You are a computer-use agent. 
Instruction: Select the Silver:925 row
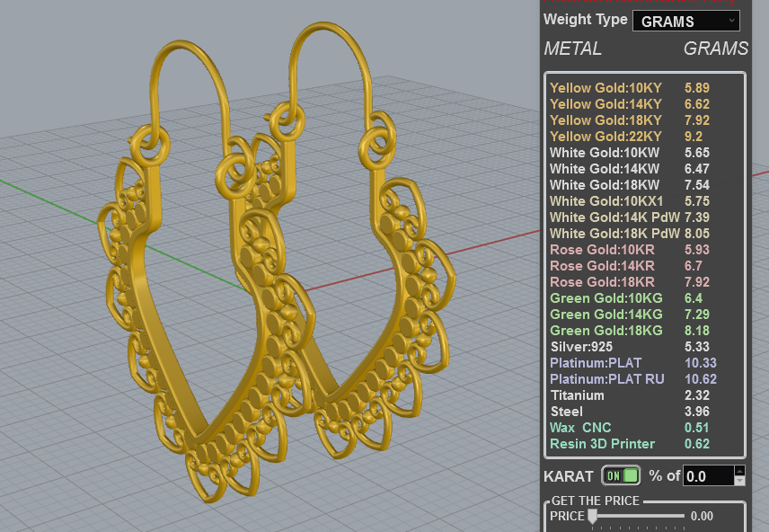[x=645, y=347]
